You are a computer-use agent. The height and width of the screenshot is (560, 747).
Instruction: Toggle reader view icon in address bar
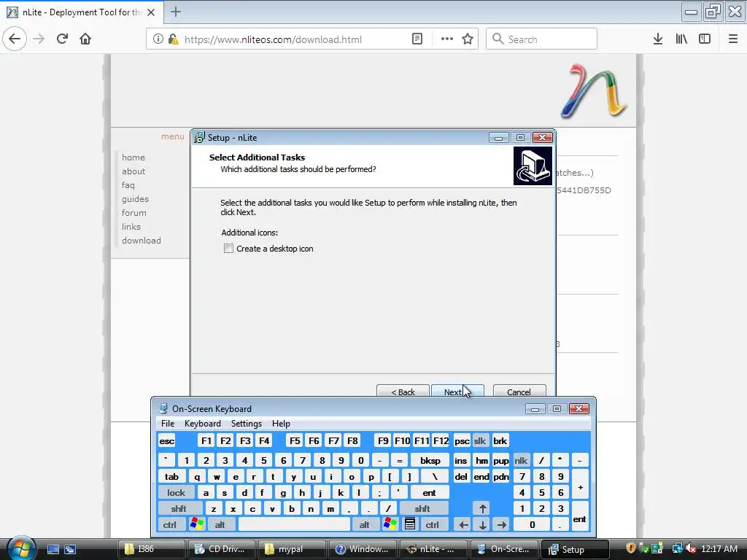click(417, 39)
